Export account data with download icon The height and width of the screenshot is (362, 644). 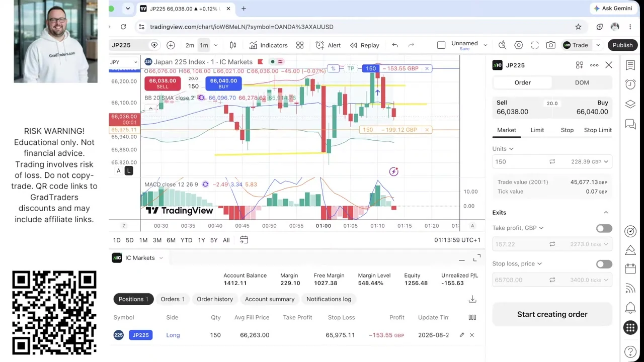(472, 299)
